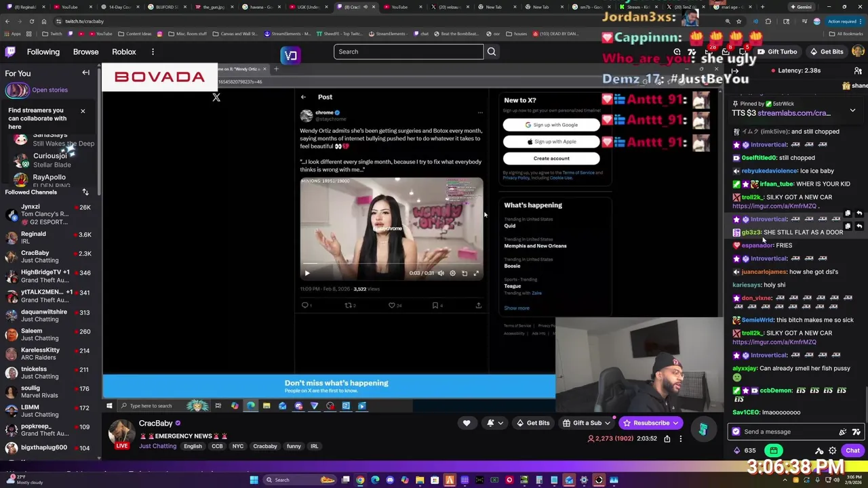The height and width of the screenshot is (488, 868).
Task: Open the chat settings gear
Action: click(x=833, y=451)
